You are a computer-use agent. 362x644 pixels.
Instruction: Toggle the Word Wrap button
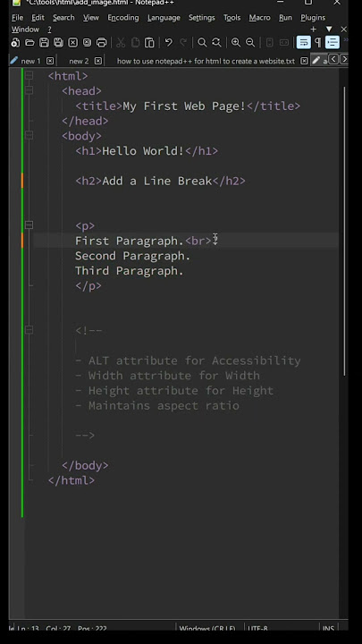[x=304, y=42]
